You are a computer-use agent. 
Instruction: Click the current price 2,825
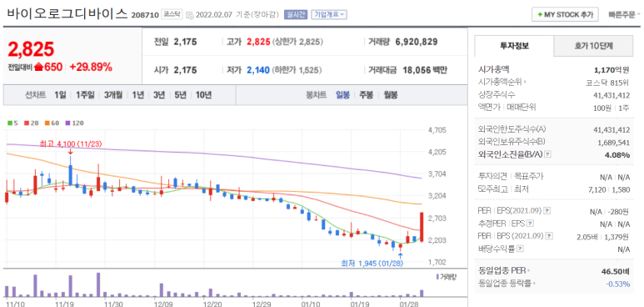(31, 49)
